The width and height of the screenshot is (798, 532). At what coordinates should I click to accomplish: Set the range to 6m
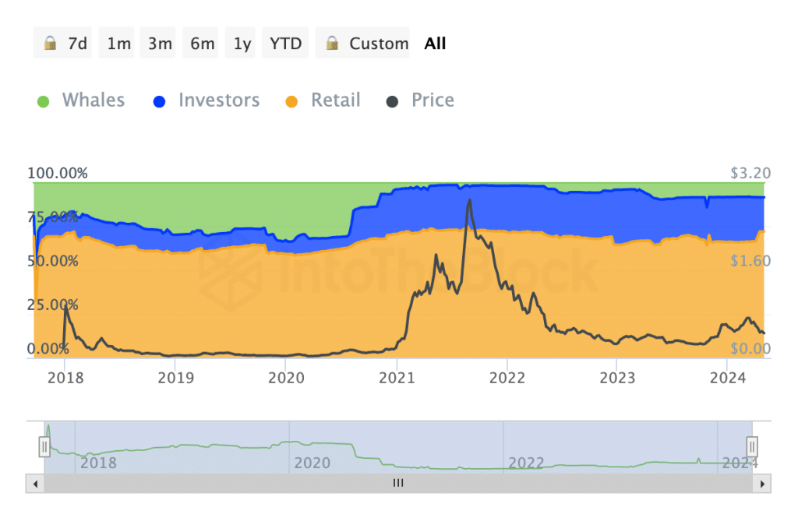click(x=200, y=43)
